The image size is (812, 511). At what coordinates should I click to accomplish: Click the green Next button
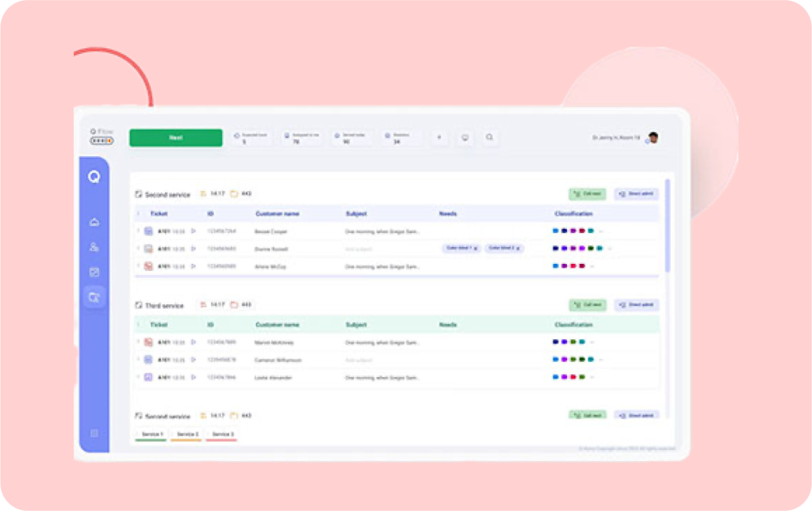pyautogui.click(x=175, y=138)
